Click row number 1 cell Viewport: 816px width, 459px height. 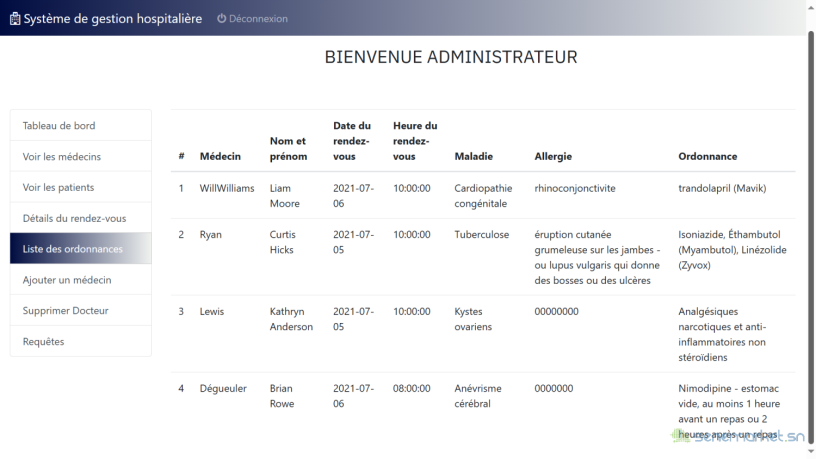(181, 188)
